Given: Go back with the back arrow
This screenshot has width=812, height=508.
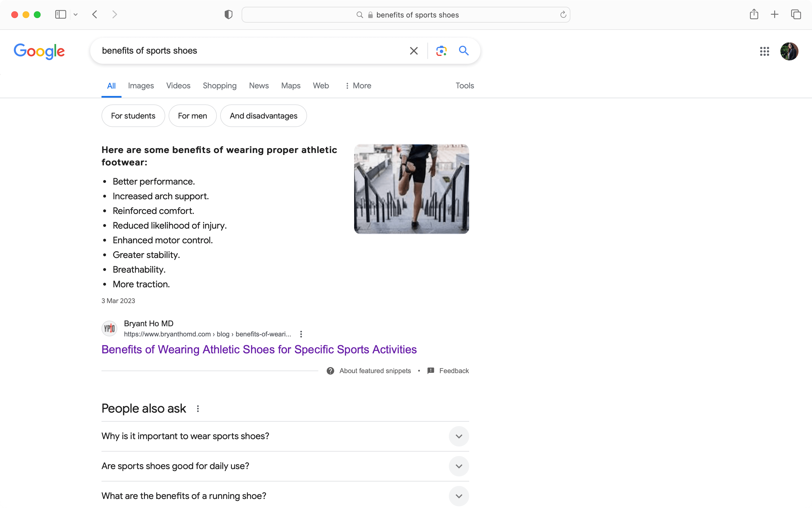Looking at the screenshot, I should (95, 14).
